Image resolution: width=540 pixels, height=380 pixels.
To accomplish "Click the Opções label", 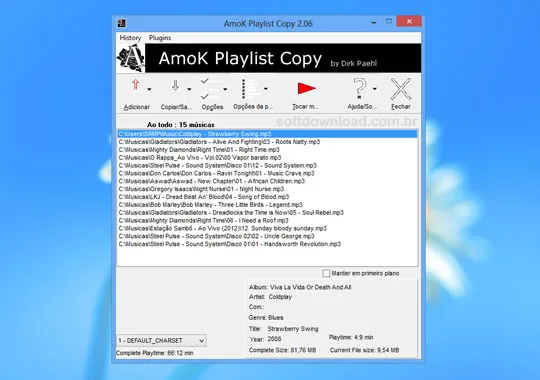I will click(212, 107).
